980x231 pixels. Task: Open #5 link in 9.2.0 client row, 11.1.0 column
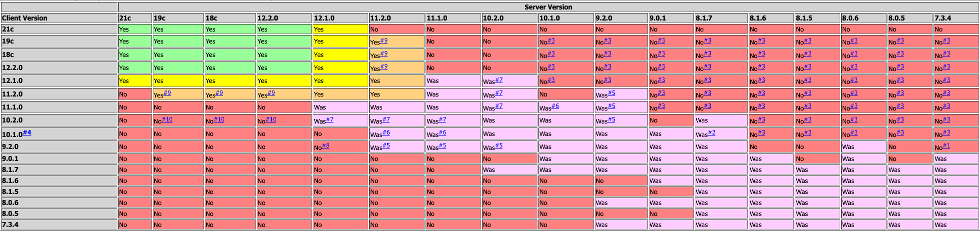click(x=443, y=145)
